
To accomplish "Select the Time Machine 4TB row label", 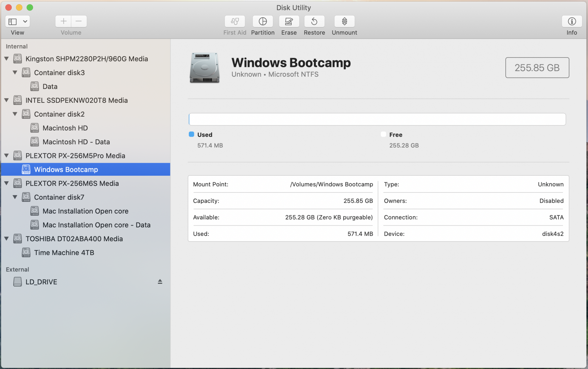I will pyautogui.click(x=64, y=253).
